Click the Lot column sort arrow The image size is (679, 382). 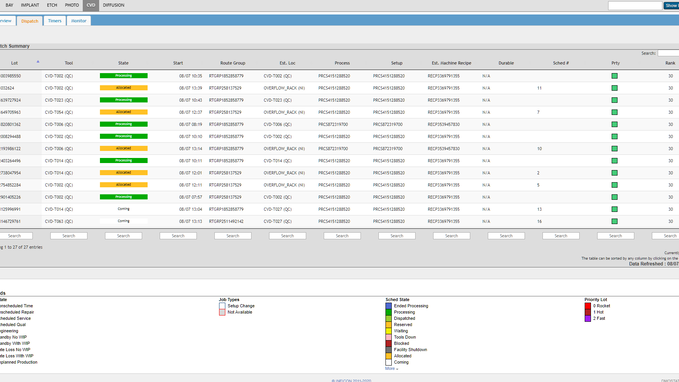click(x=38, y=62)
